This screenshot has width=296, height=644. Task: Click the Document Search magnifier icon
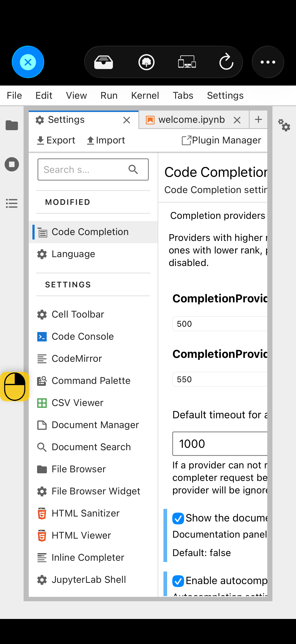pyautogui.click(x=42, y=447)
